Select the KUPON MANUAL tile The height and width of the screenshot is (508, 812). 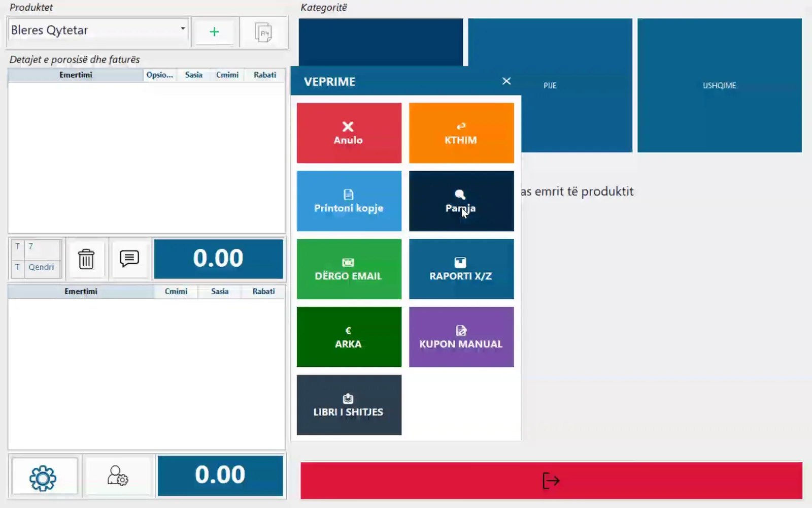point(461,337)
